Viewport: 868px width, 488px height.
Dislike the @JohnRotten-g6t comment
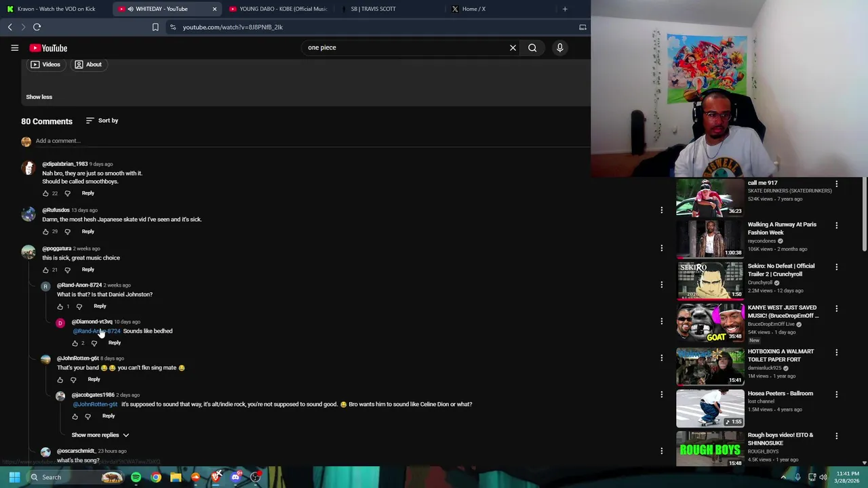[x=73, y=380]
